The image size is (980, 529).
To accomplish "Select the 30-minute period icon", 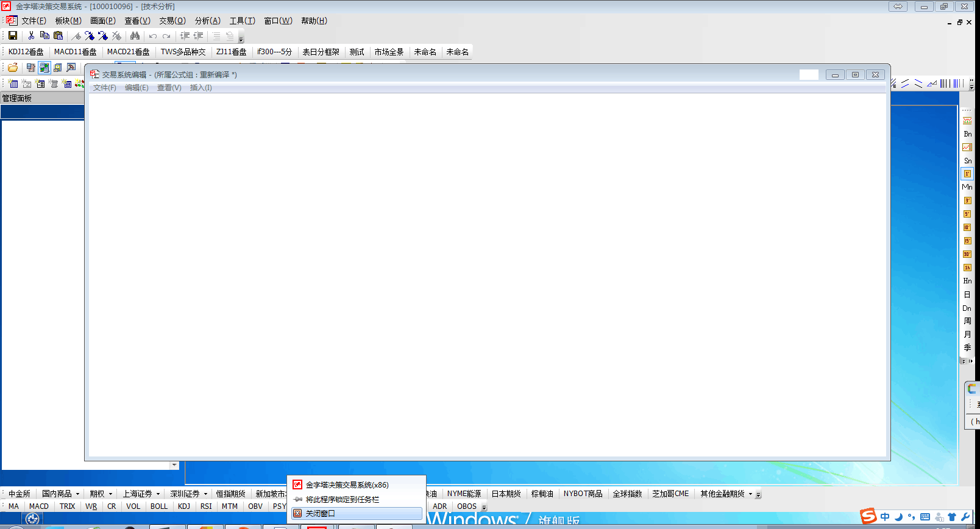I will pos(967,254).
